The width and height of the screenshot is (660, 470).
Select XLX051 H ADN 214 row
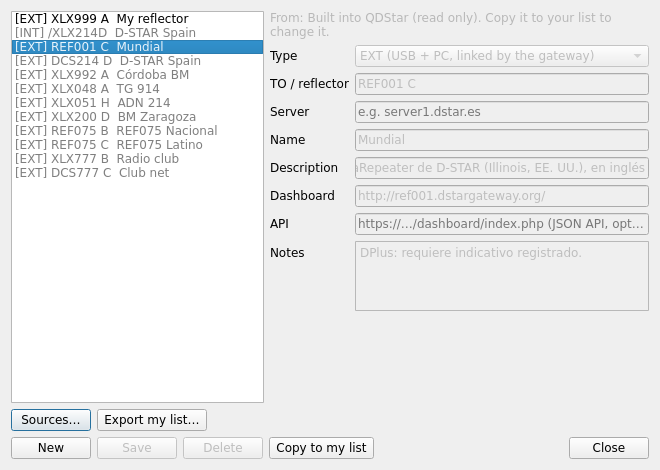tap(137, 103)
